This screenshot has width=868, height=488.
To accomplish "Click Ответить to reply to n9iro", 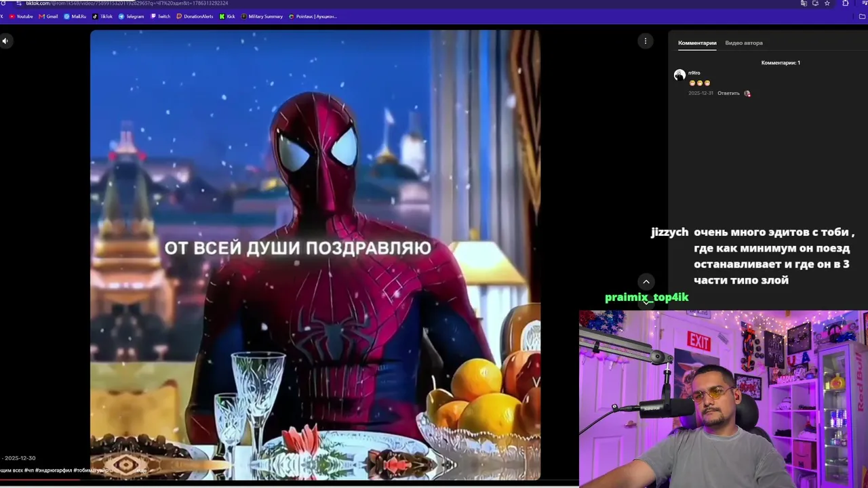I will point(728,94).
